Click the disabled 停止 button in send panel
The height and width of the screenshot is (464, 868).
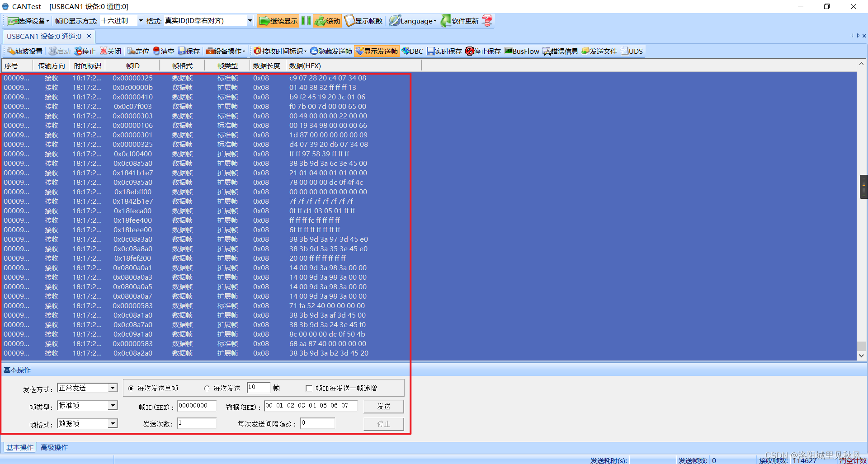click(x=384, y=424)
